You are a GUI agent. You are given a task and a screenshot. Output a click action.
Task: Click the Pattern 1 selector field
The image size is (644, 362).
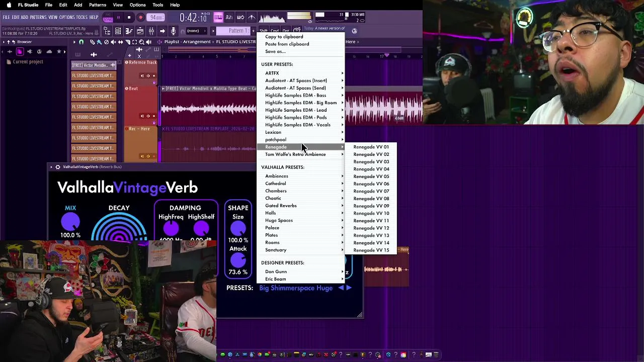[233, 31]
